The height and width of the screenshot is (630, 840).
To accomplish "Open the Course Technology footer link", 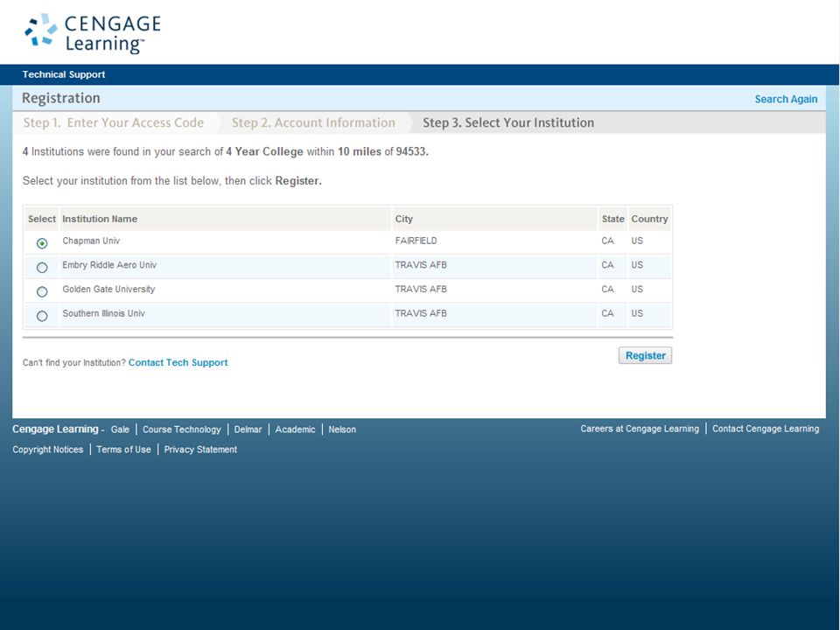I will (182, 430).
